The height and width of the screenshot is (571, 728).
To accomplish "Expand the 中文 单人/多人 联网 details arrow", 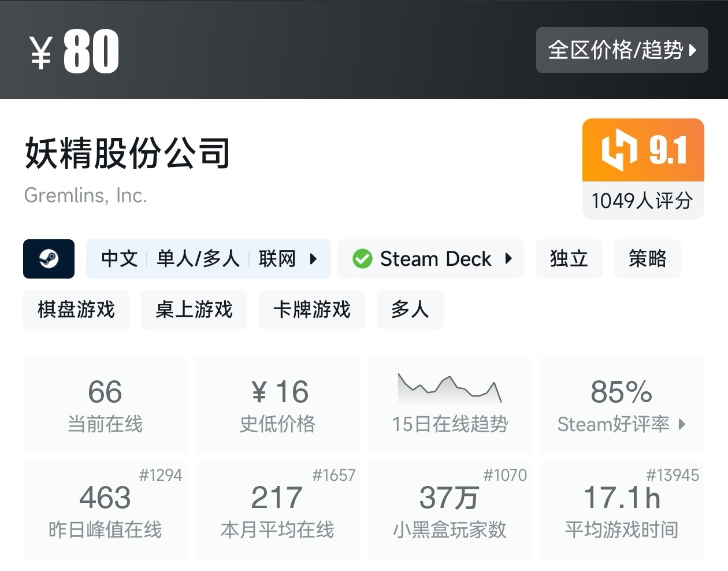I will (x=314, y=259).
